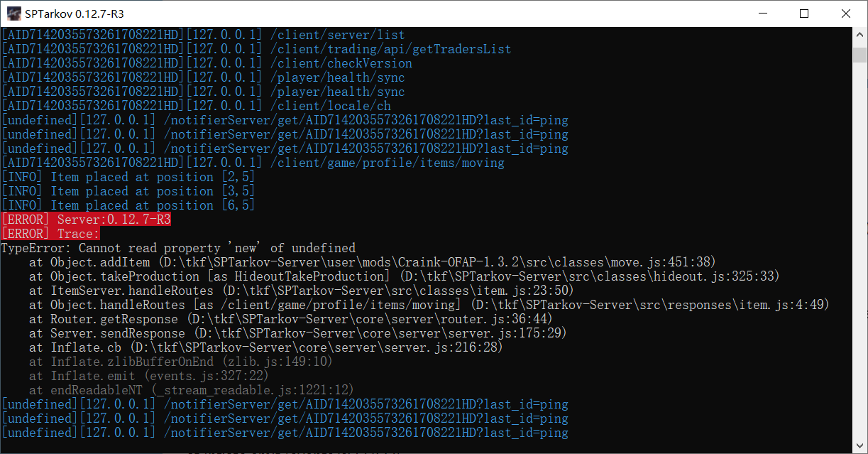Click the 'at Router.getResponse' stack trace line

coord(291,319)
